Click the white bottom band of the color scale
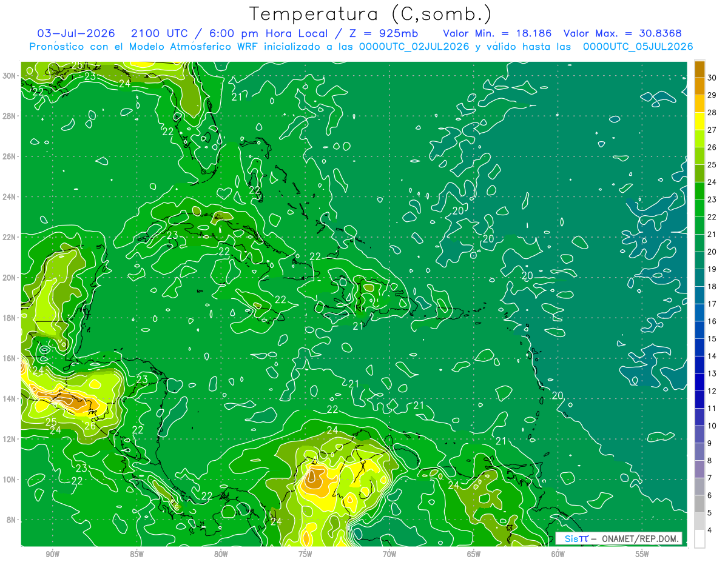Screen dimensions: 728x562 [699, 538]
